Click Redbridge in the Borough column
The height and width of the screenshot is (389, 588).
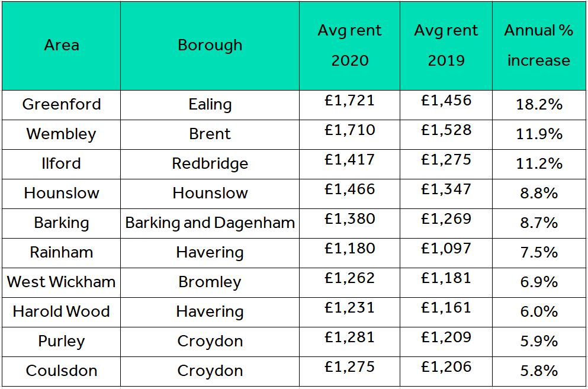[x=210, y=164]
